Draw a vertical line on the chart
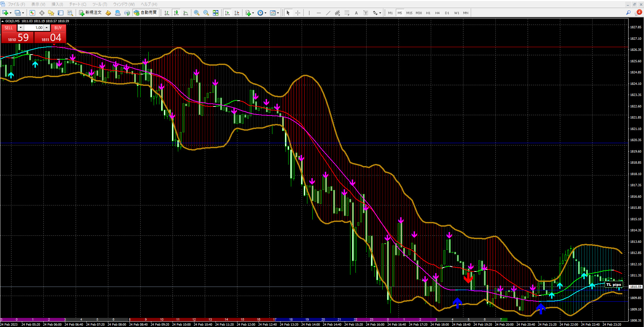644x327 pixels. (309, 13)
